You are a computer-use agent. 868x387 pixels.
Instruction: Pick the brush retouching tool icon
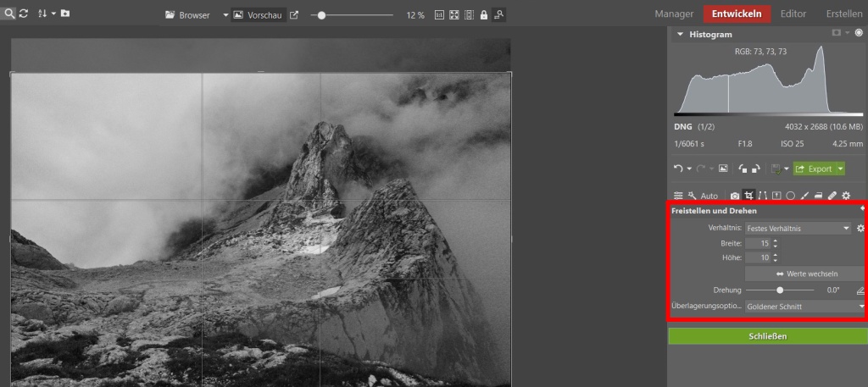pos(804,196)
